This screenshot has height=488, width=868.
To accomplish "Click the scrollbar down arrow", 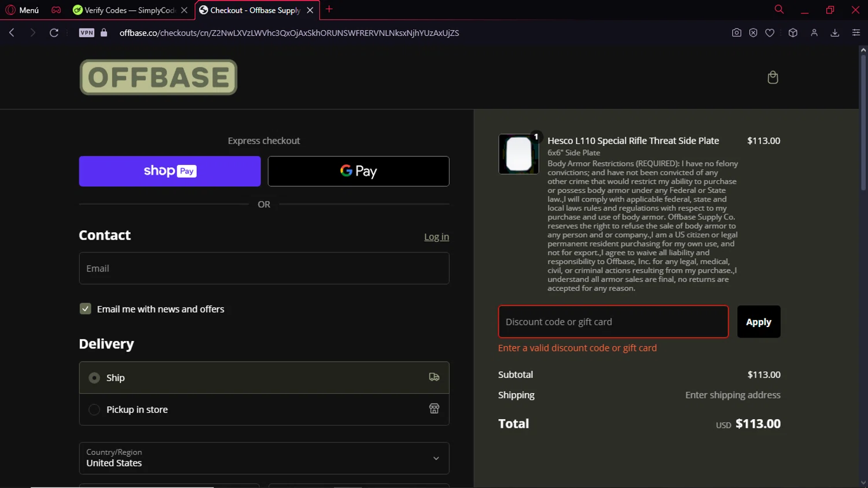I will pyautogui.click(x=863, y=483).
